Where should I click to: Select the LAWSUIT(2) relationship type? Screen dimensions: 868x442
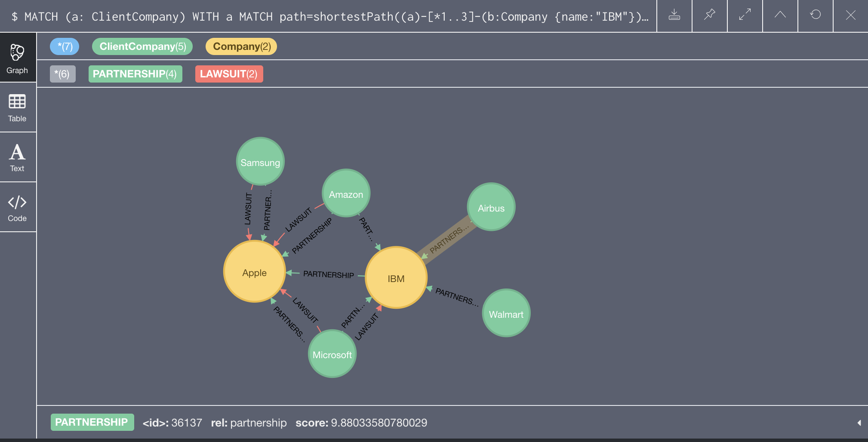(x=229, y=74)
